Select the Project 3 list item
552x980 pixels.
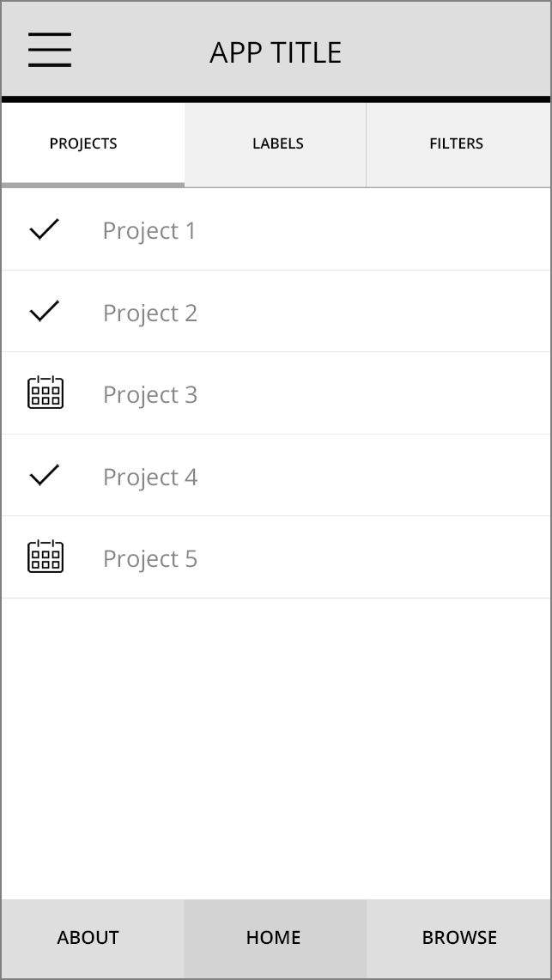(150, 394)
